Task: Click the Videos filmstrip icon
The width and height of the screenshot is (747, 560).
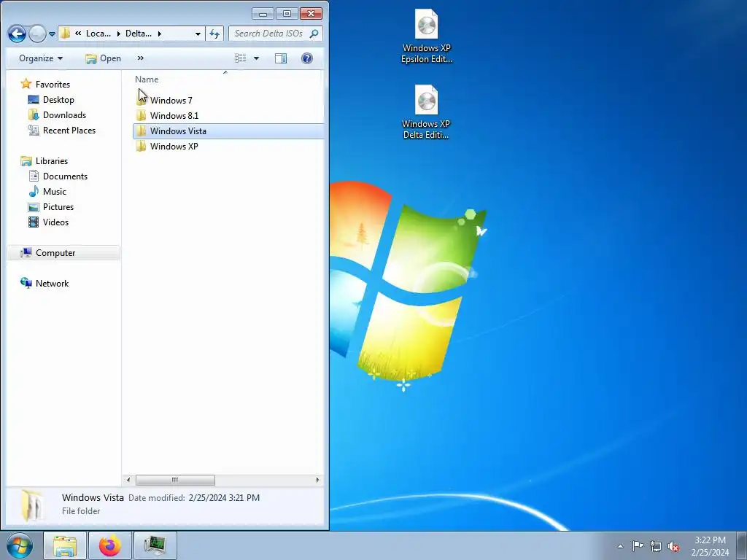Action: pos(34,222)
